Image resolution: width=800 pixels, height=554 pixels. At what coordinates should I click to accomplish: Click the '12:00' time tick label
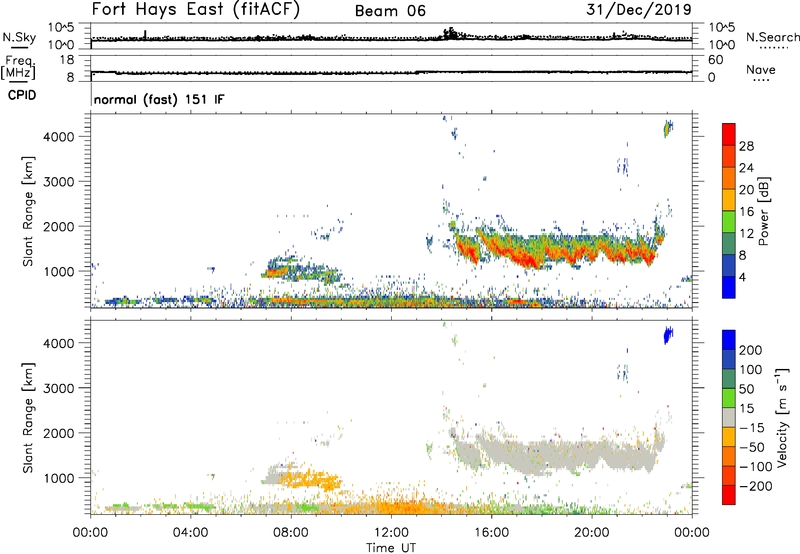[x=391, y=533]
